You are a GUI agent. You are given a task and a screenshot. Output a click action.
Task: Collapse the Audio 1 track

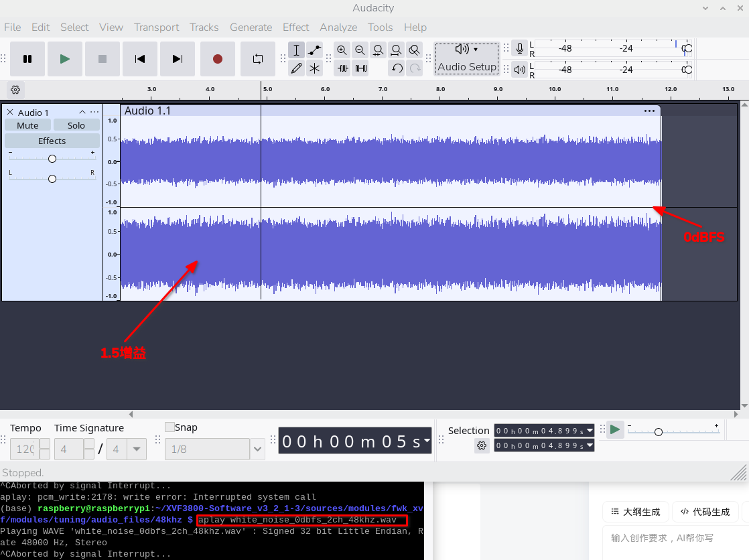pos(82,113)
